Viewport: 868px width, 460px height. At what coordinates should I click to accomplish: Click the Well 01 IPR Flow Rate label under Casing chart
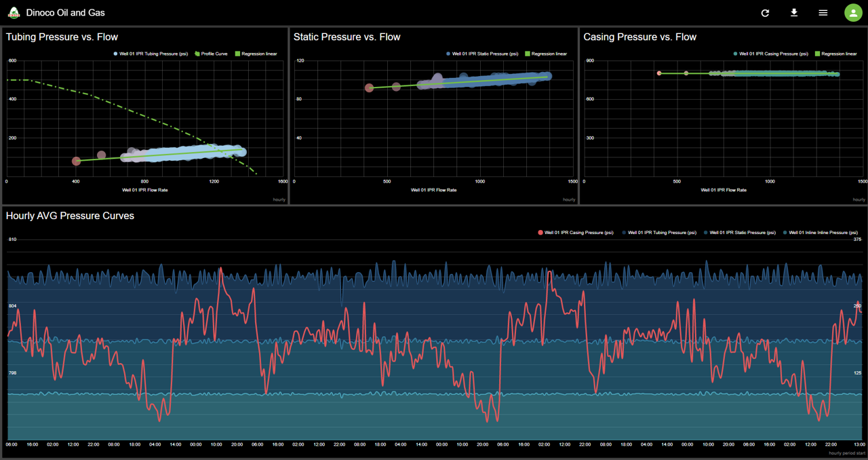pyautogui.click(x=724, y=190)
